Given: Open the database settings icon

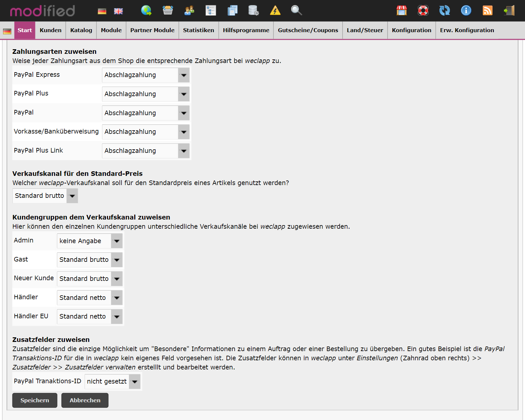Looking at the screenshot, I should (x=253, y=10).
